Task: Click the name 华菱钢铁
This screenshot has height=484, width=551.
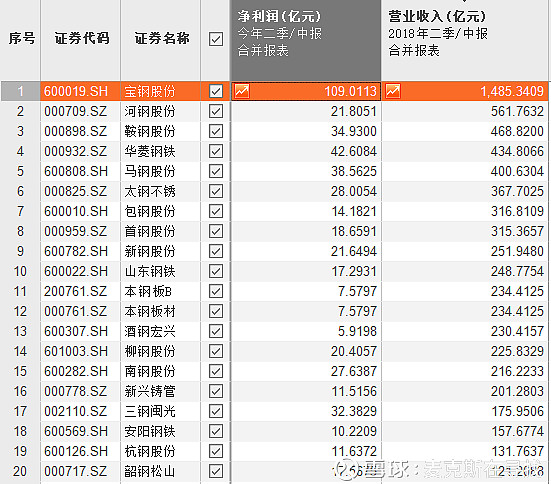Action: tap(150, 151)
